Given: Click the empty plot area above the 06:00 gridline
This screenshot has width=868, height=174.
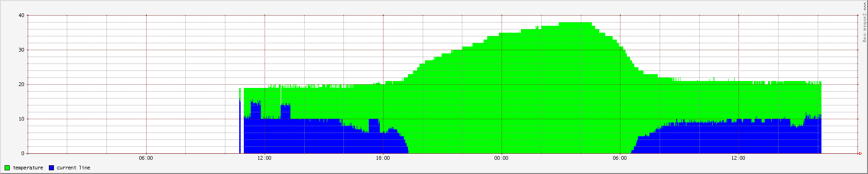Looking at the screenshot, I should click(146, 83).
